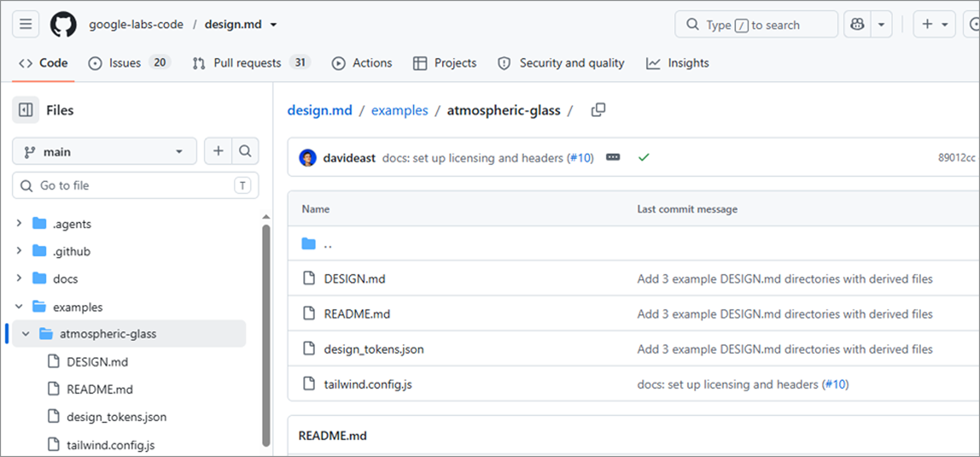Open DESIGN.md row's commit message
The image size is (980, 457).
(785, 279)
